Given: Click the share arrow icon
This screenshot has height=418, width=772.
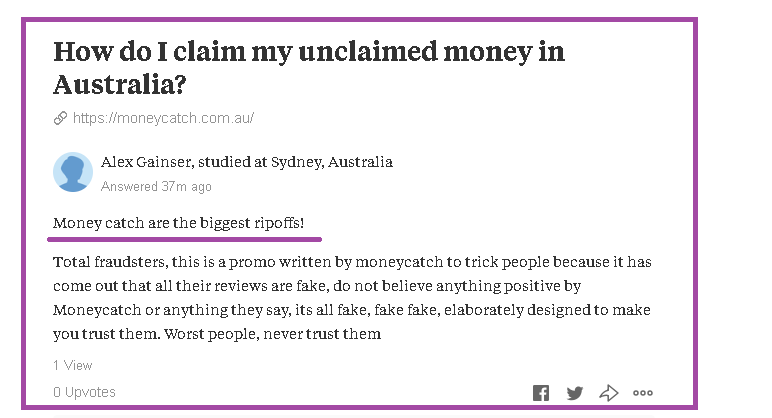Looking at the screenshot, I should [609, 393].
